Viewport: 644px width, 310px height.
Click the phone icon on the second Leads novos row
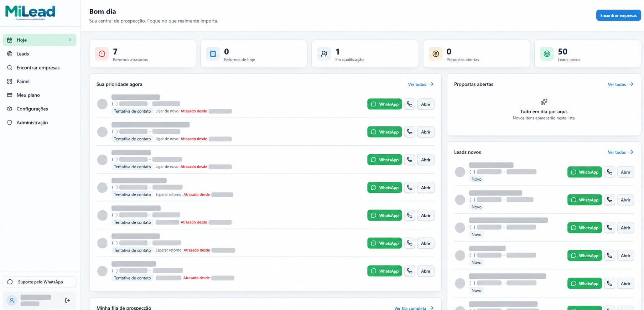point(609,200)
